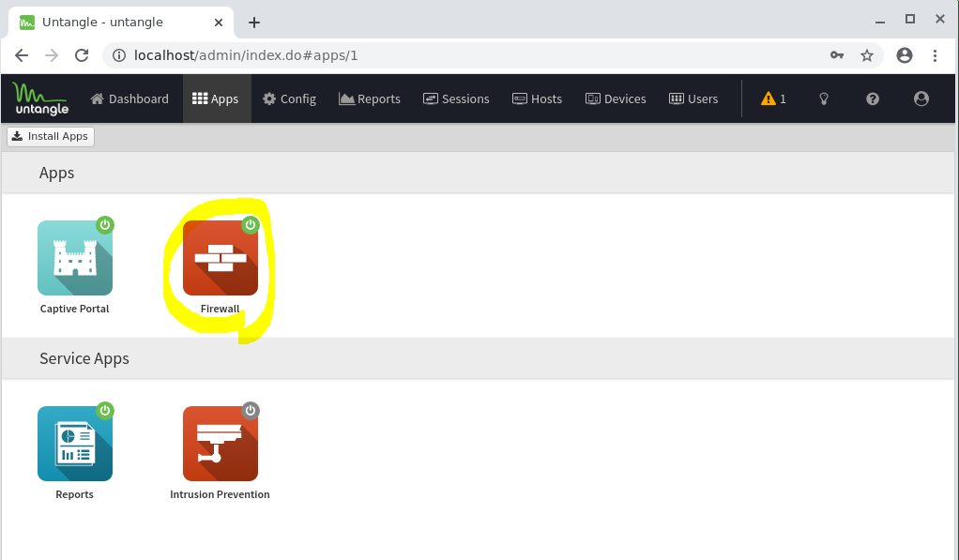
Task: Open a new browser tab
Action: pyautogui.click(x=254, y=23)
